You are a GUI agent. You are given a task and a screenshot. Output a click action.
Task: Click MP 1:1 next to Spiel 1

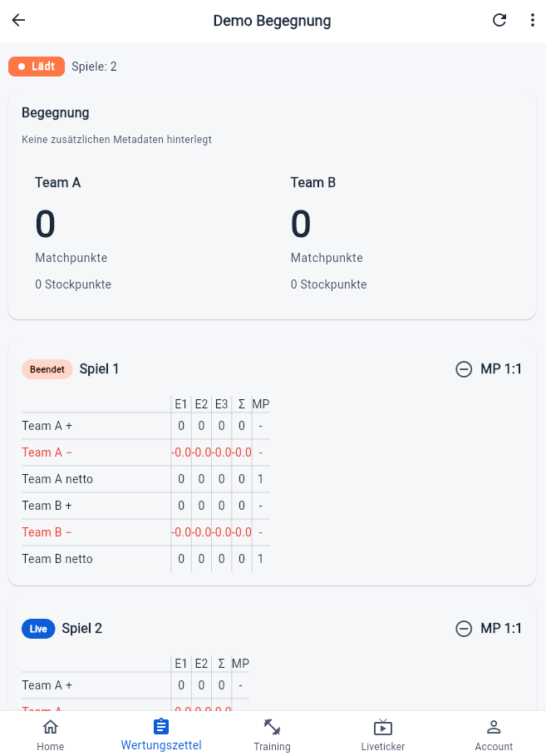pos(500,369)
